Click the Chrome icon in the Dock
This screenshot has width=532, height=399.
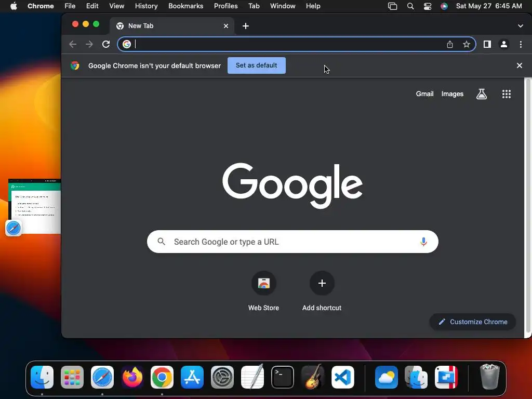click(x=162, y=377)
